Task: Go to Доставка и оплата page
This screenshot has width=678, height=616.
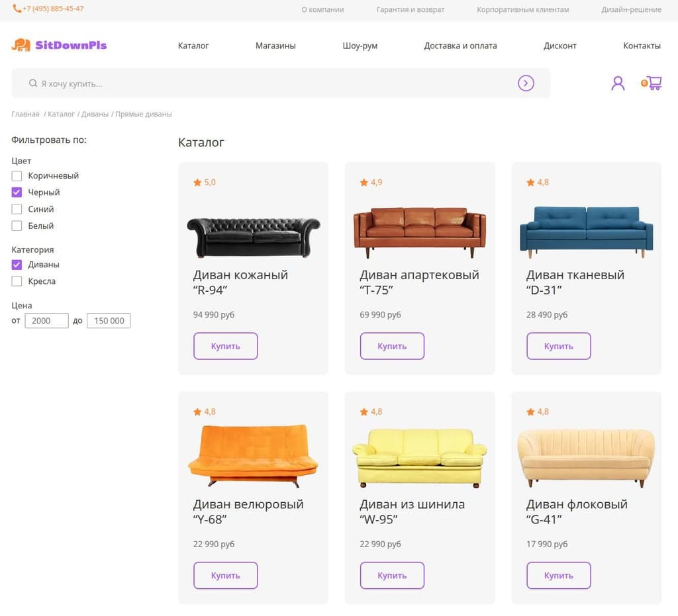Action: pos(460,46)
